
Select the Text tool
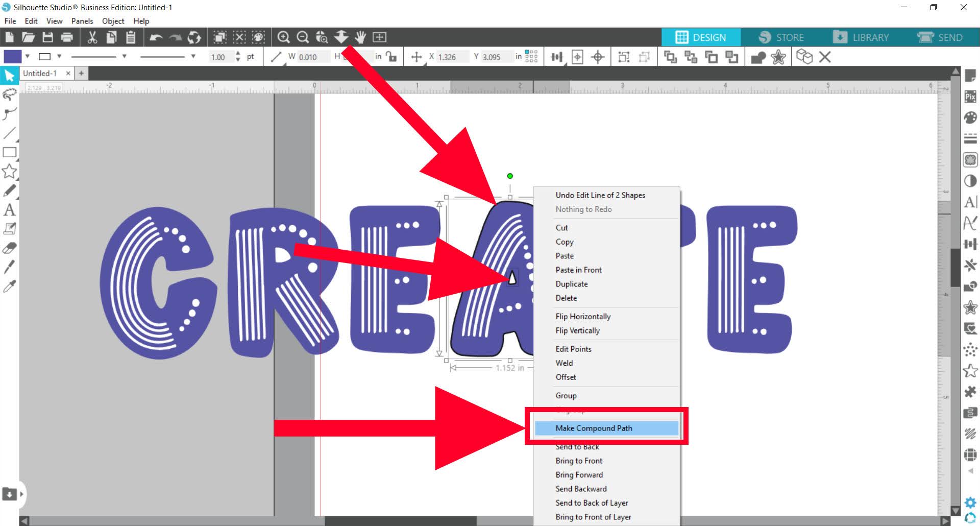pos(9,210)
